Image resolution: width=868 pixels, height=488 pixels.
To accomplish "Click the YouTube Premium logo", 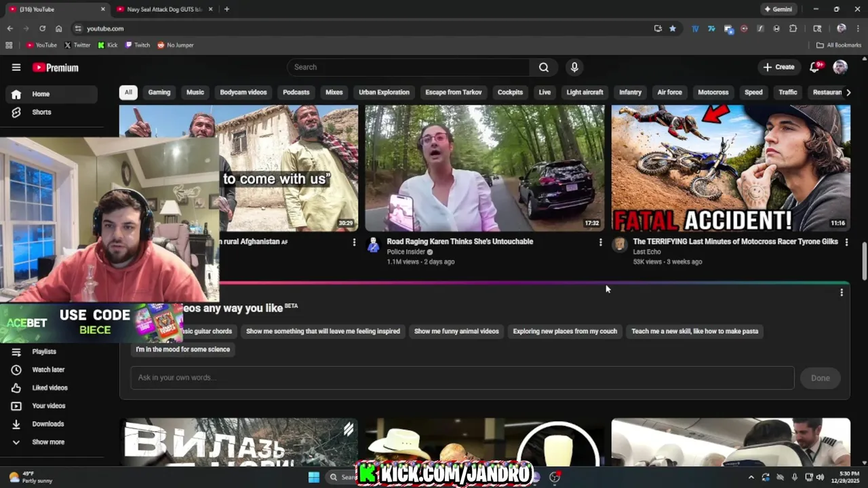I will (56, 68).
